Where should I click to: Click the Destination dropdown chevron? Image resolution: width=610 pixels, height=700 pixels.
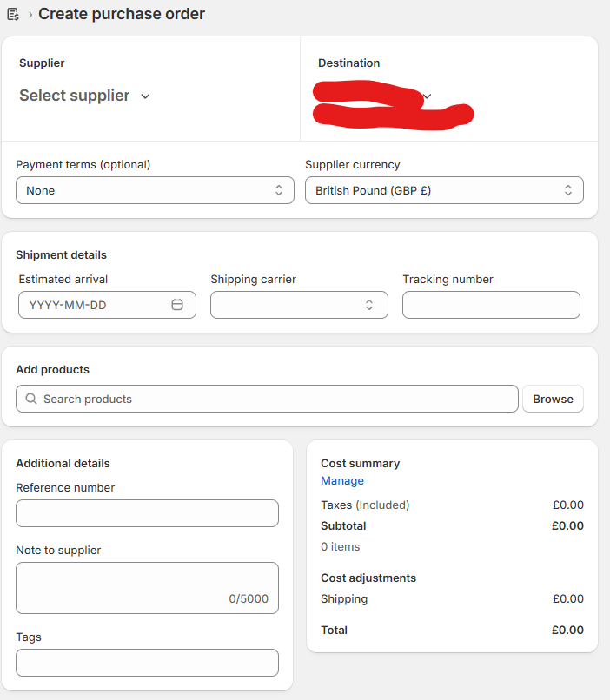click(428, 96)
